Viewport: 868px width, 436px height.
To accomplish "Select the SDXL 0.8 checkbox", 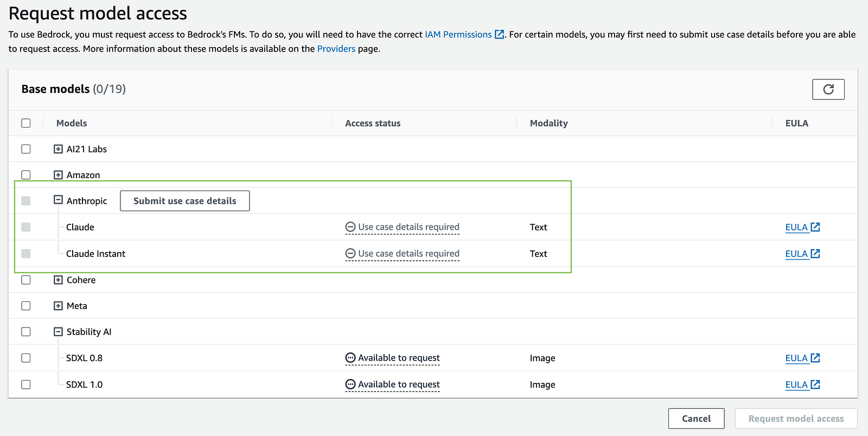I will [26, 358].
